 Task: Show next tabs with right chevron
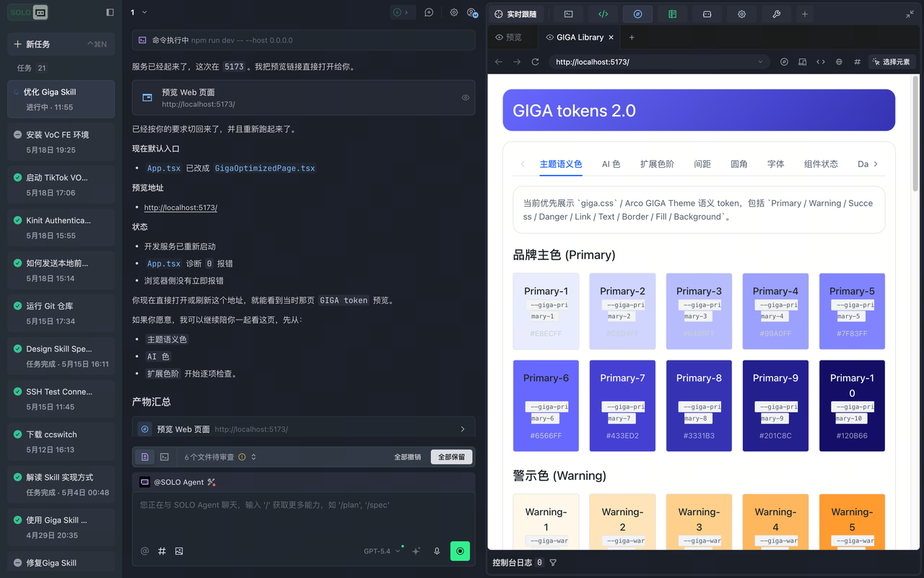[876, 164]
